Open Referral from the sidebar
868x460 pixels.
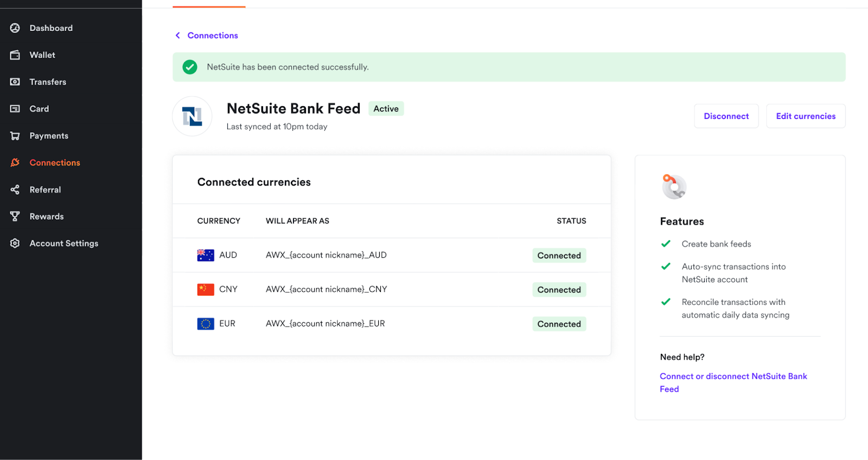(45, 189)
